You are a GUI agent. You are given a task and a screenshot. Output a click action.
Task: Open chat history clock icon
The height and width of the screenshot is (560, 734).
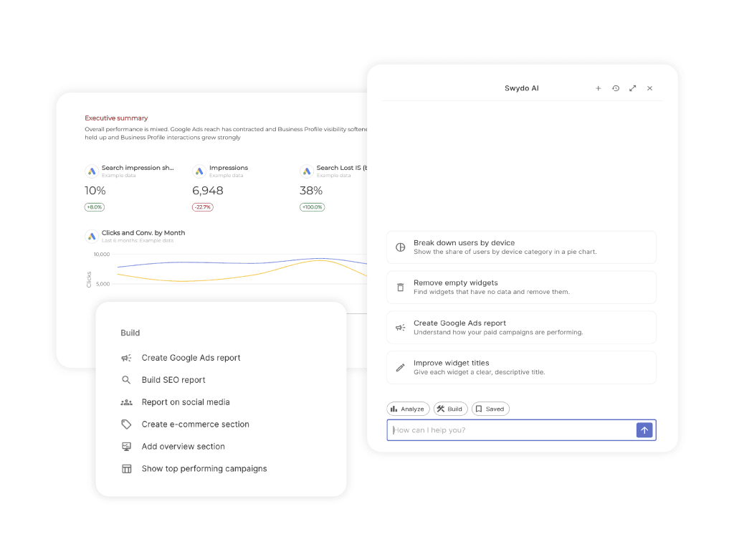(x=616, y=88)
